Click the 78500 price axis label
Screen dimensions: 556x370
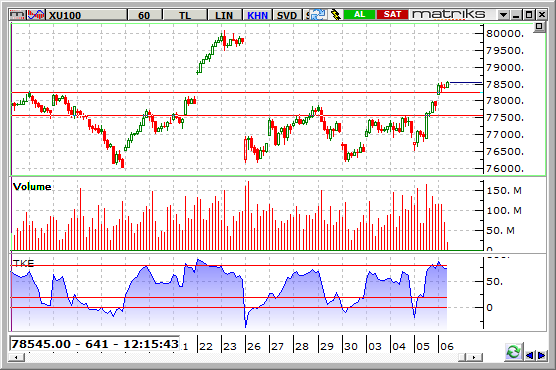[505, 84]
